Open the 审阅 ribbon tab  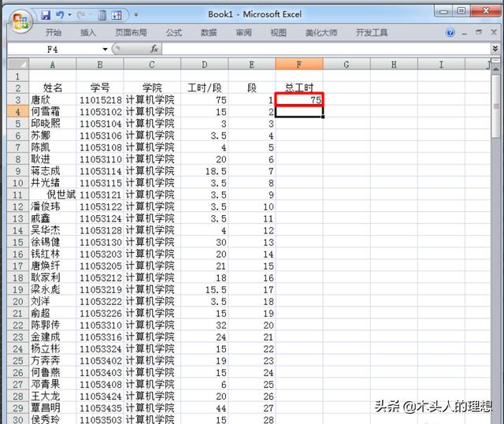point(243,32)
